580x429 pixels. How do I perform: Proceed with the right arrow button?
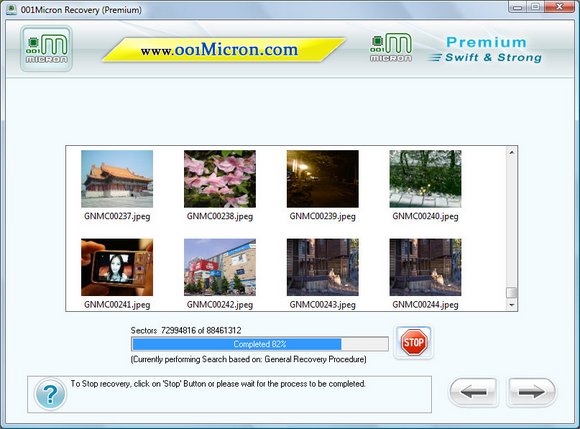point(531,392)
